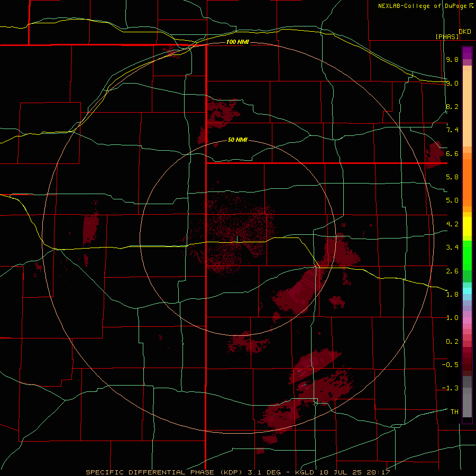Click the 8.2 scale label

(x=452, y=106)
